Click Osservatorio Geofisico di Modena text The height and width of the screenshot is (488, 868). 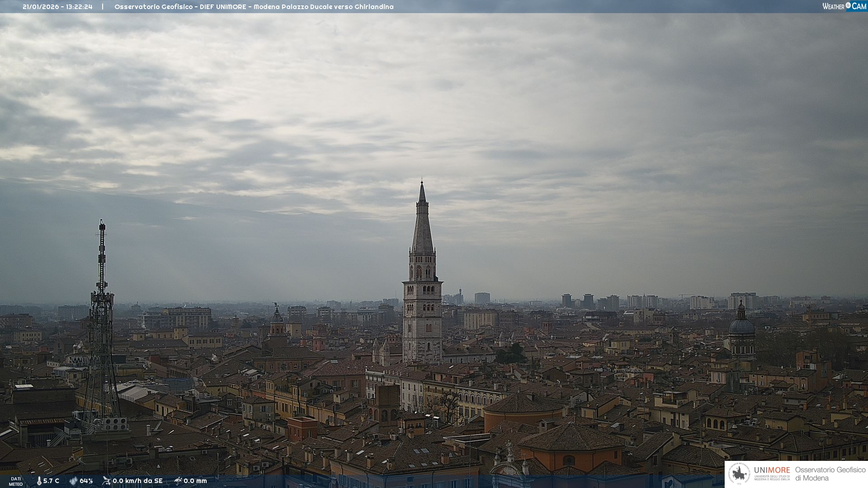[830, 474]
